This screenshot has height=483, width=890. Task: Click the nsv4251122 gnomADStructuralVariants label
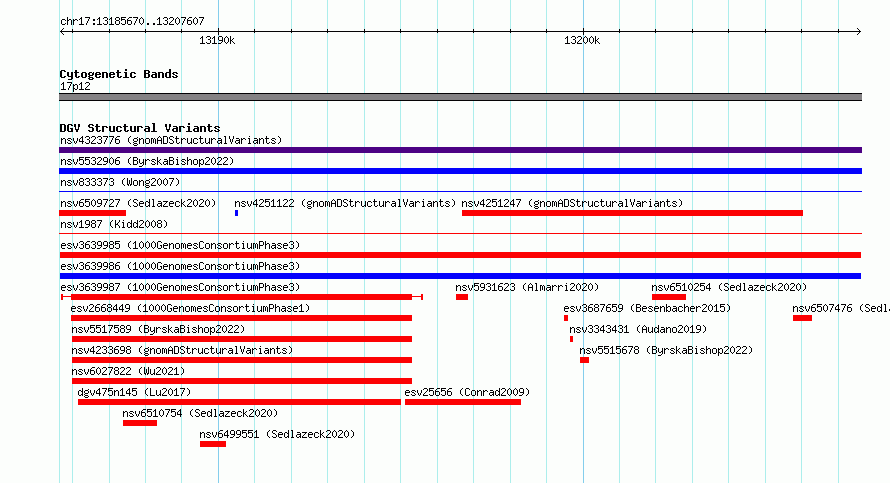pyautogui.click(x=345, y=203)
